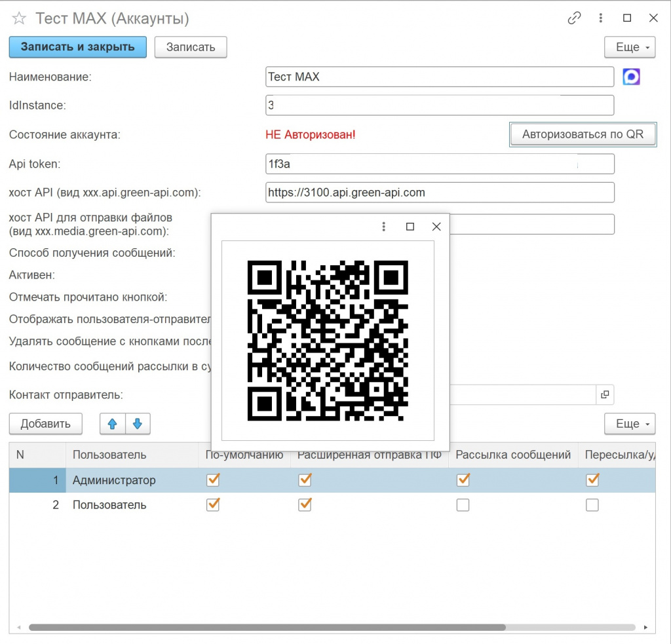
Task: Edit the хост API URL field
Action: 440,193
